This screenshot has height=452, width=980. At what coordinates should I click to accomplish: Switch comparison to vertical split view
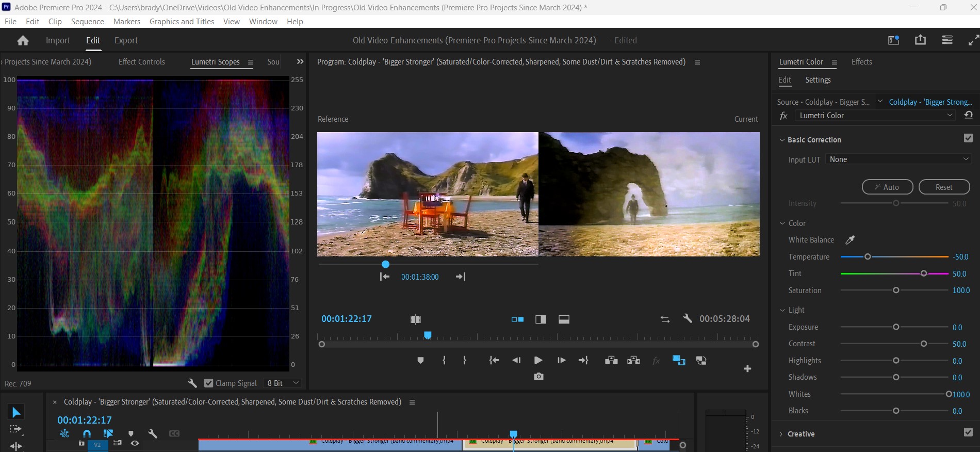coord(541,319)
